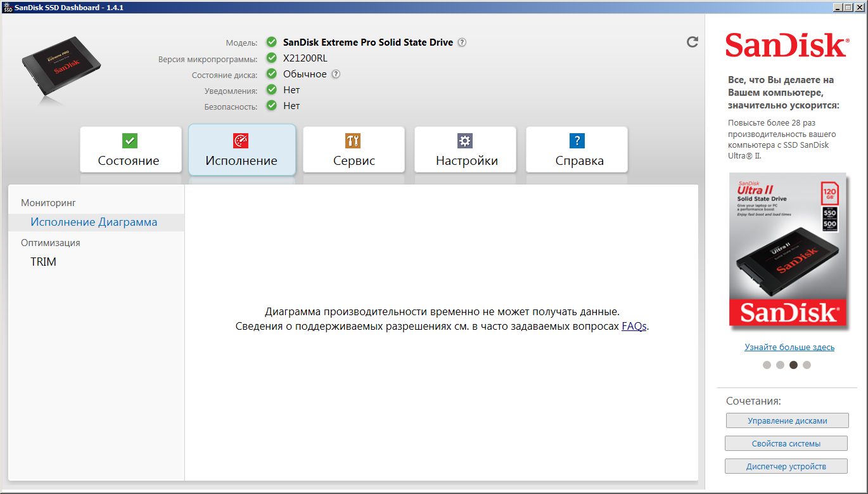The height and width of the screenshot is (494, 868).
Task: Open the Сервис tab
Action: [354, 150]
